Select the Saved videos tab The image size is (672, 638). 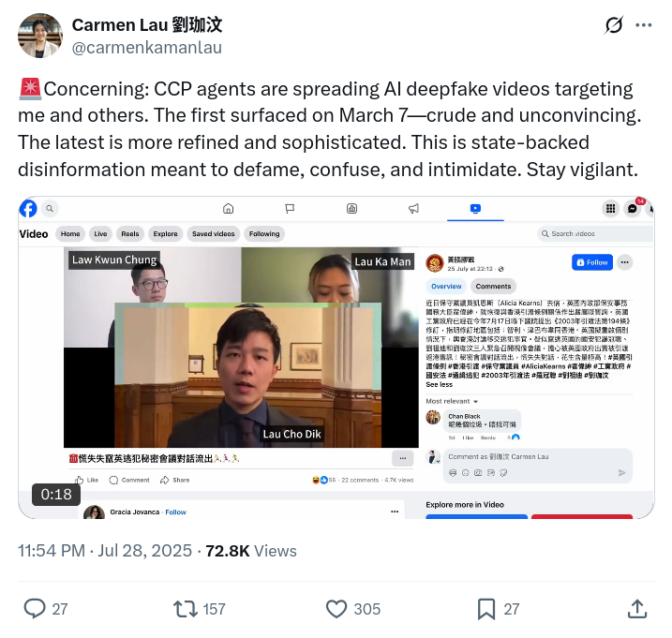(x=214, y=234)
